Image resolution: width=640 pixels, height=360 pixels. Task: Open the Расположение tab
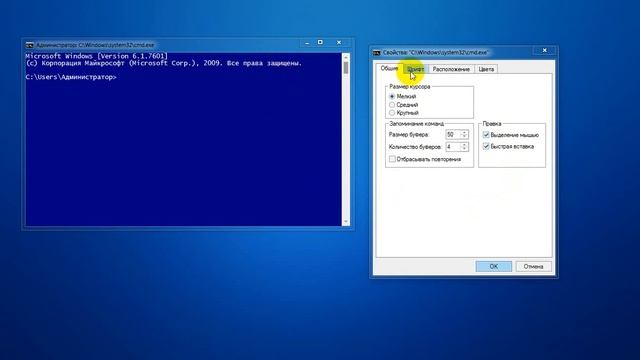click(451, 69)
